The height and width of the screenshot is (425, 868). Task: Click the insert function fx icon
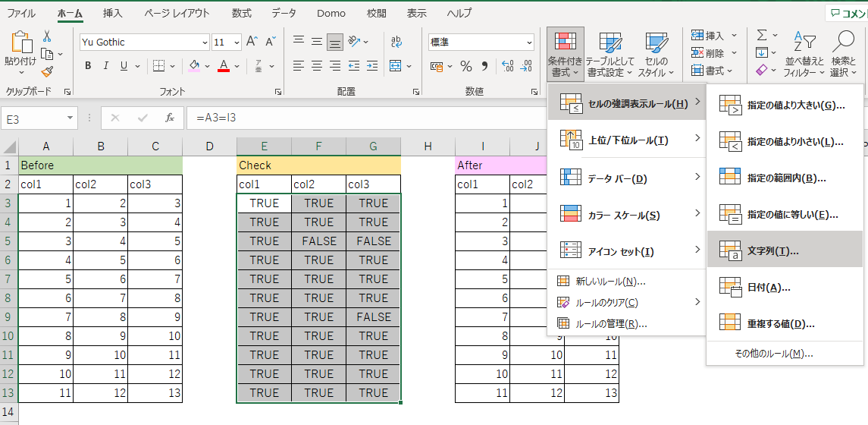(170, 118)
